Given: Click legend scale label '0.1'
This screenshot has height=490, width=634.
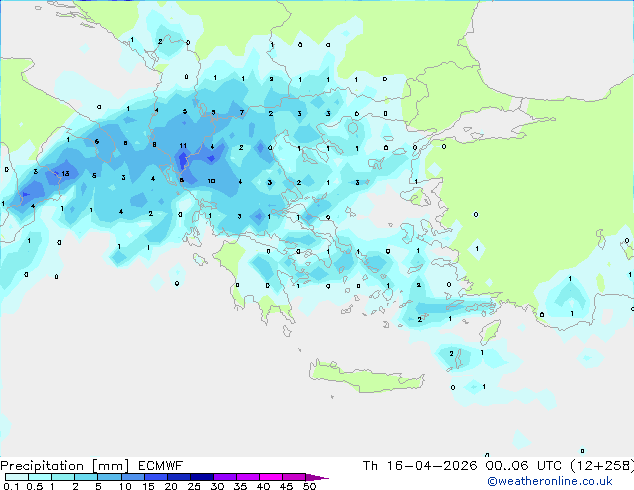Looking at the screenshot, I should [x=11, y=486].
